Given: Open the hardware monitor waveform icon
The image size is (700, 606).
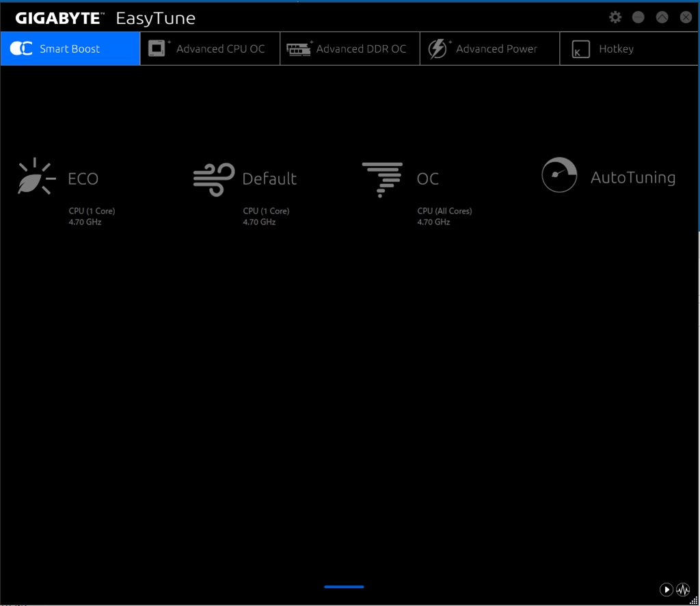Looking at the screenshot, I should tap(683, 590).
